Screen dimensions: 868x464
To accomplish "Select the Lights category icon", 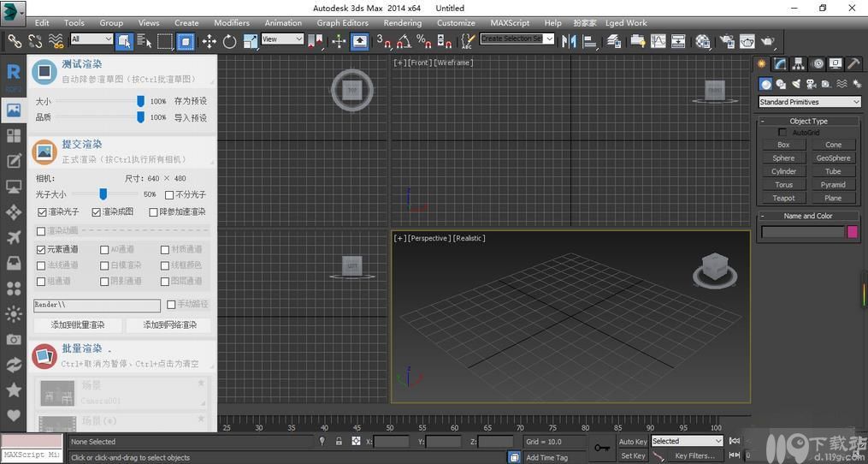I will 796,84.
